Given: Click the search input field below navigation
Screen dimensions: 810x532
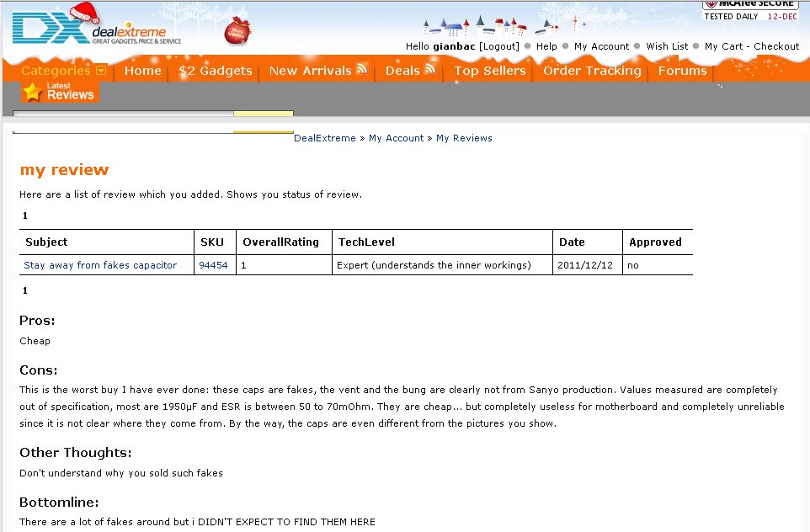Looking at the screenshot, I should tap(123, 114).
